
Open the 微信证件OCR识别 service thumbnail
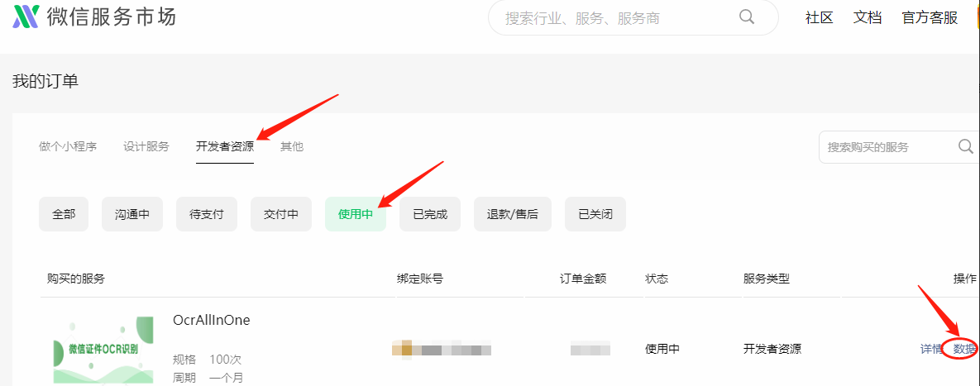[x=103, y=349]
